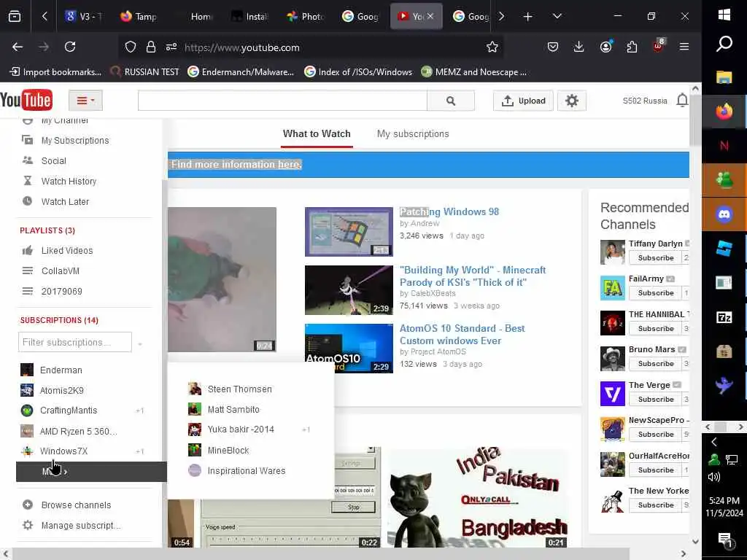This screenshot has height=560, width=747.
Task: Open MEMZ and Noescape bookmark
Action: pos(474,72)
